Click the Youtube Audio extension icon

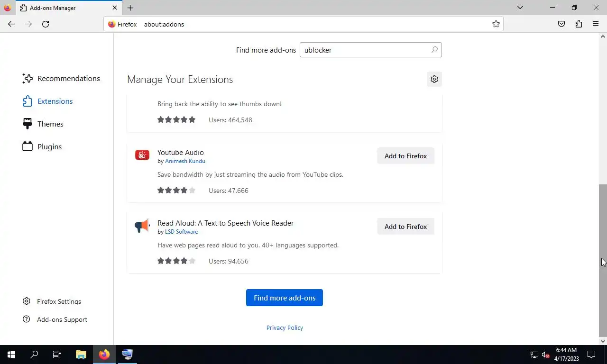click(x=142, y=155)
